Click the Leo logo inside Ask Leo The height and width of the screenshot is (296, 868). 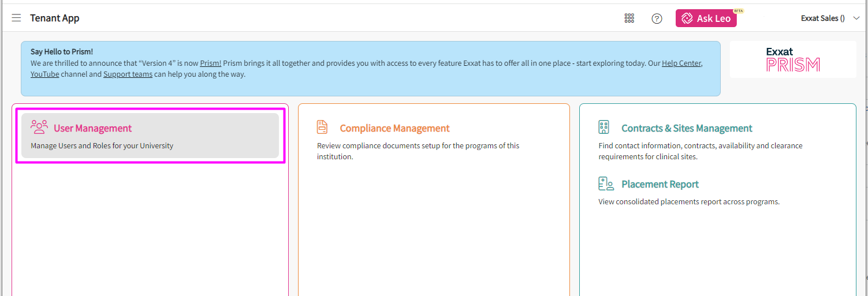tap(687, 18)
